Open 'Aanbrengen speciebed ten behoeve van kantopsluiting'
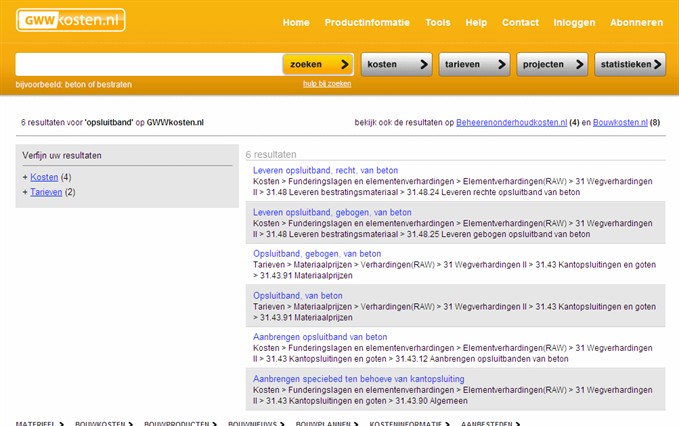This screenshot has width=679, height=426. pos(359,379)
